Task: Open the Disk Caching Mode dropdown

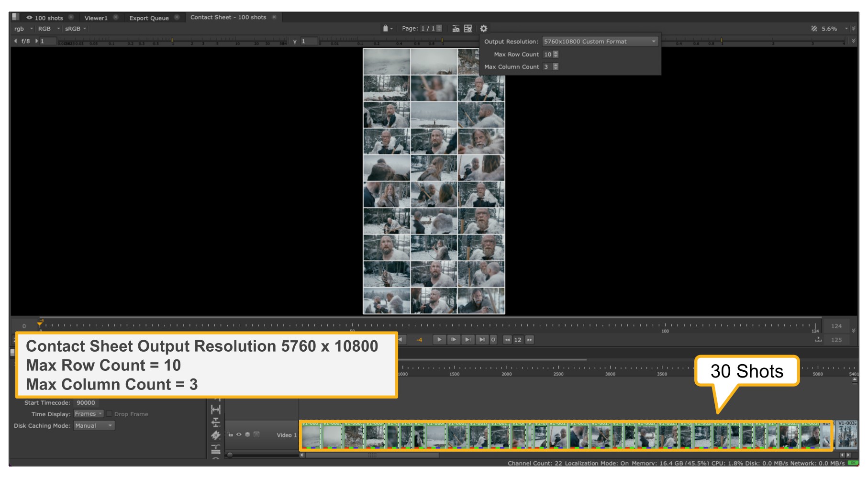Action: coord(94,426)
